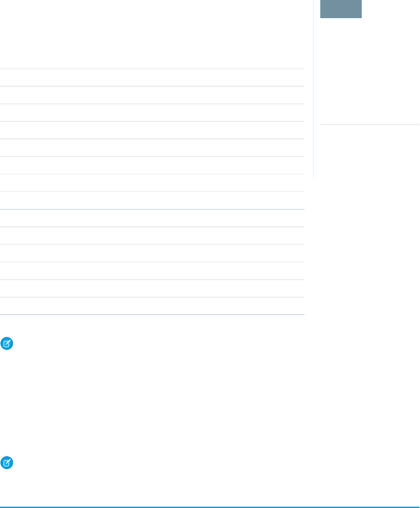Screen dimensions: 420x508
Task: Select the second row of the table
Action: pos(152,95)
